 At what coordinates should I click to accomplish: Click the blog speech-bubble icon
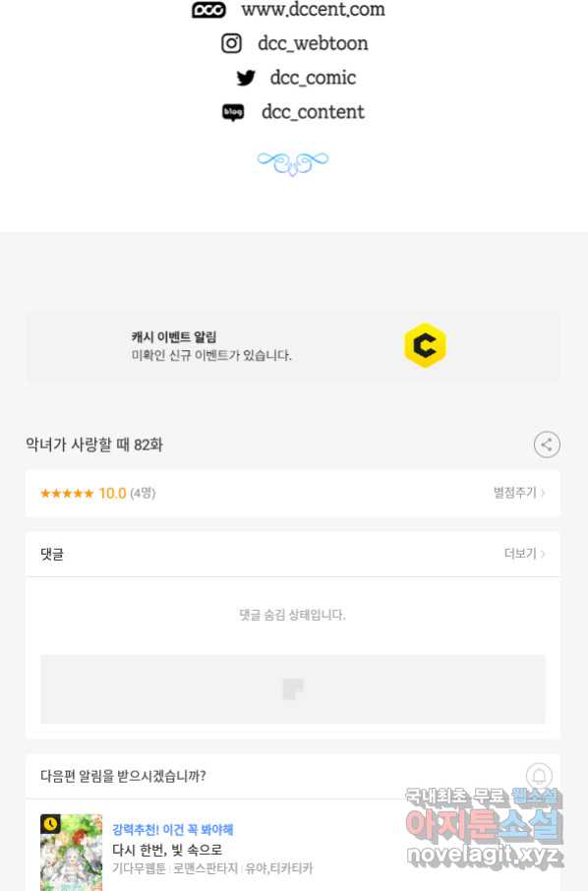233,112
